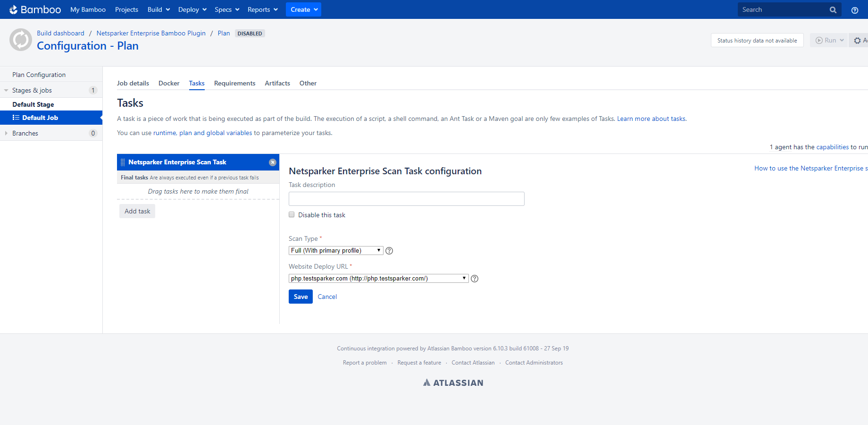Viewport: 868px width, 425px height.
Task: Open the Specs menu dropdown
Action: click(x=227, y=10)
